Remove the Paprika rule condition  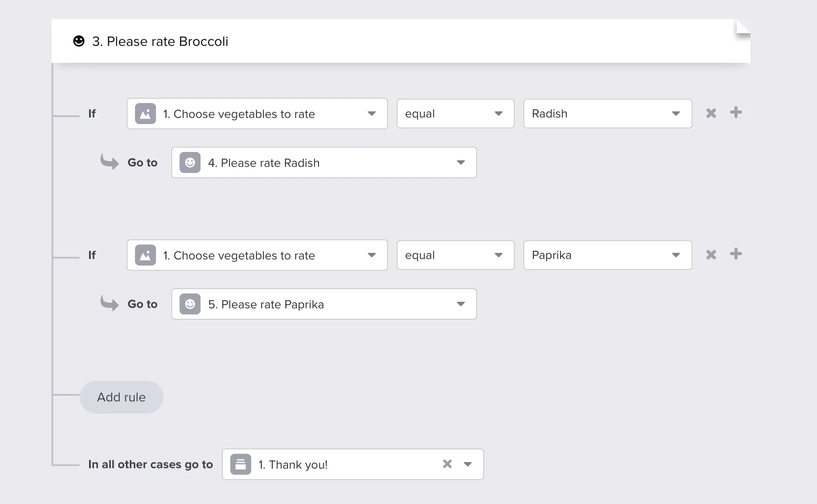pyautogui.click(x=711, y=255)
